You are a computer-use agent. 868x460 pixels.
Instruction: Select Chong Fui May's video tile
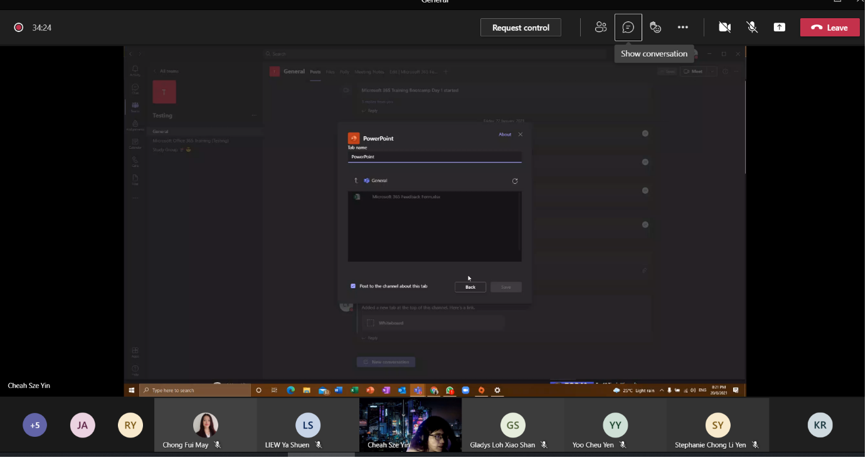[206, 425]
